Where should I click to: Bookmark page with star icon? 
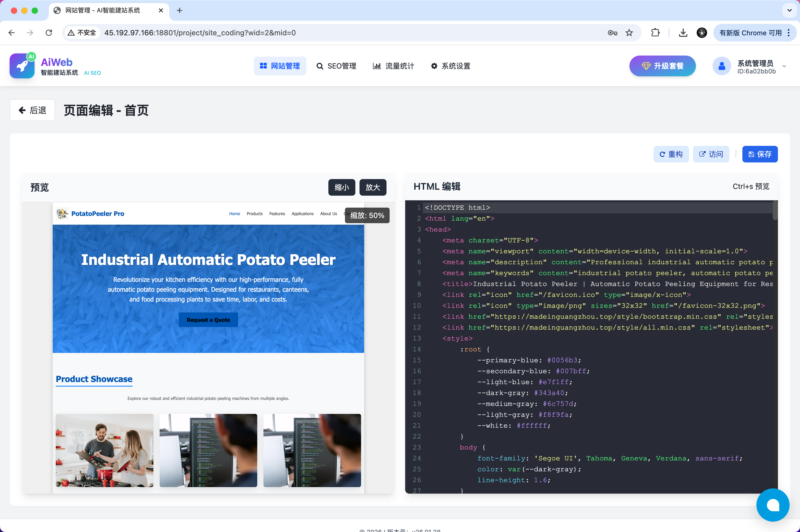coord(629,33)
